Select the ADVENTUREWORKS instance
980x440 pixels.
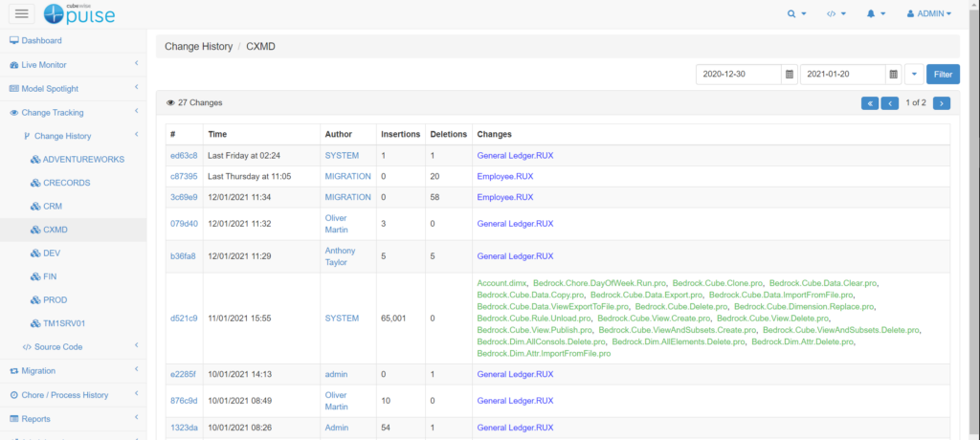83,159
